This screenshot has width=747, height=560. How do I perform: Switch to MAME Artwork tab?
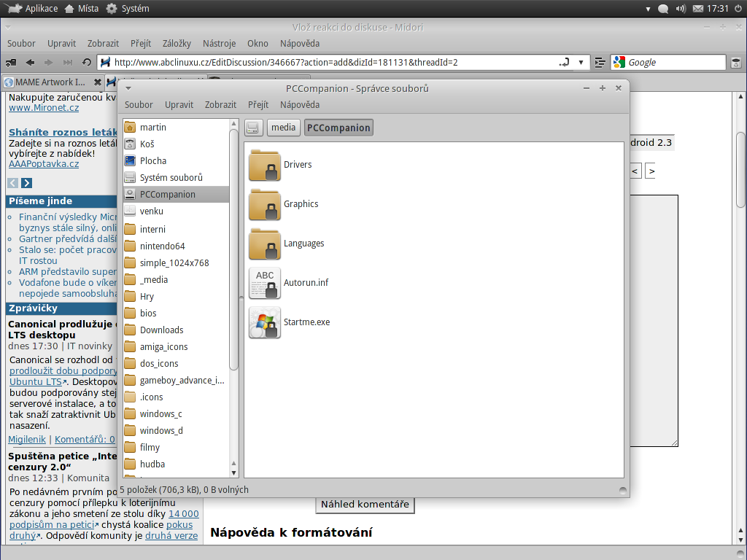[x=50, y=82]
